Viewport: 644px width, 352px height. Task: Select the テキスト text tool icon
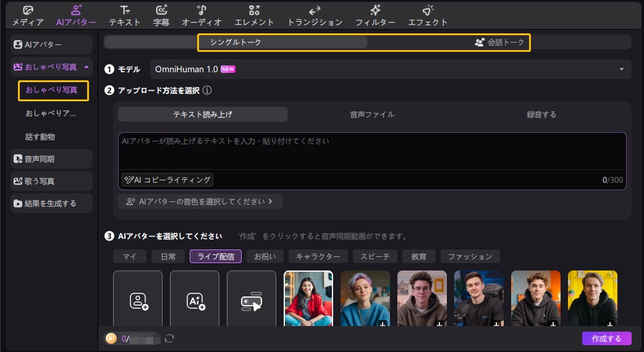[x=125, y=10]
